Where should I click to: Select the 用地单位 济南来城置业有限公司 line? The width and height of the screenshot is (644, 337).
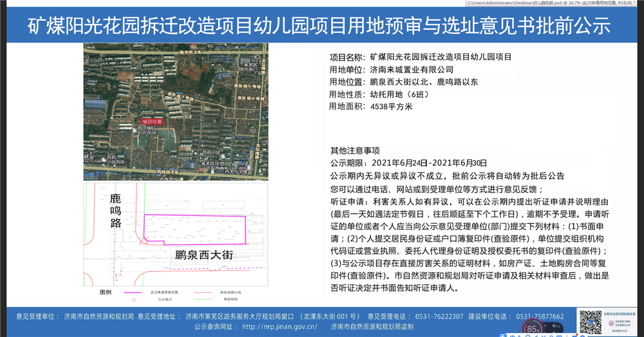pos(392,69)
